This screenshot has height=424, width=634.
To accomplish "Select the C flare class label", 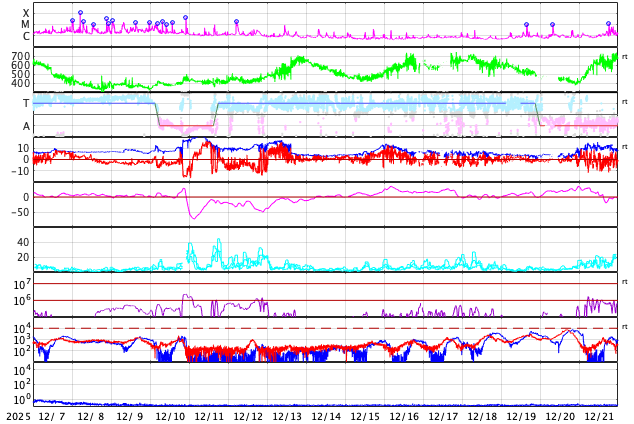I will 26,37.
